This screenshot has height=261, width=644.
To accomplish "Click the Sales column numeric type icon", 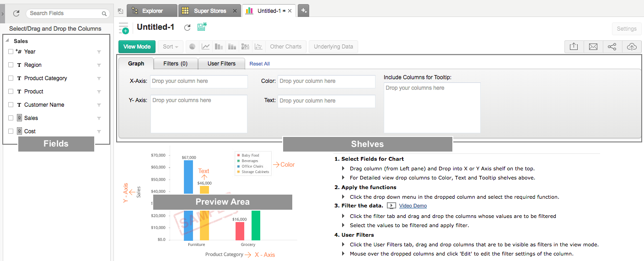I will pyautogui.click(x=19, y=118).
